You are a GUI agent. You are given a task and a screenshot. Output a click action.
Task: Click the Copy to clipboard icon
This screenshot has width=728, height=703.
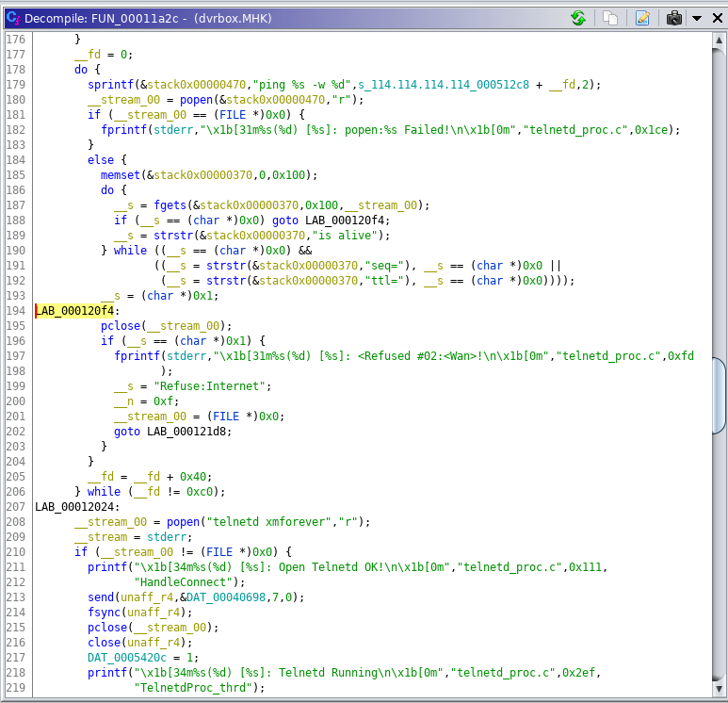coord(610,18)
